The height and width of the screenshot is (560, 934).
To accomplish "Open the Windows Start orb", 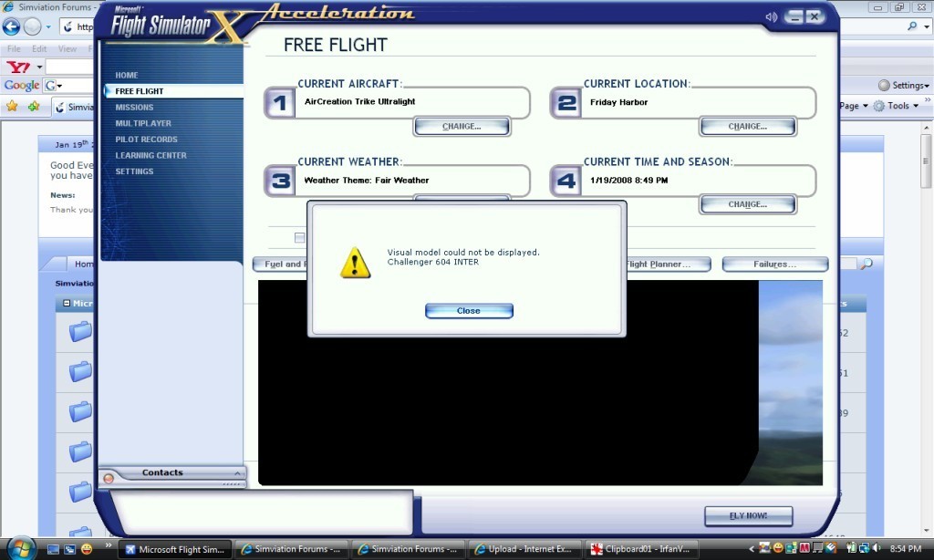I will point(21,547).
